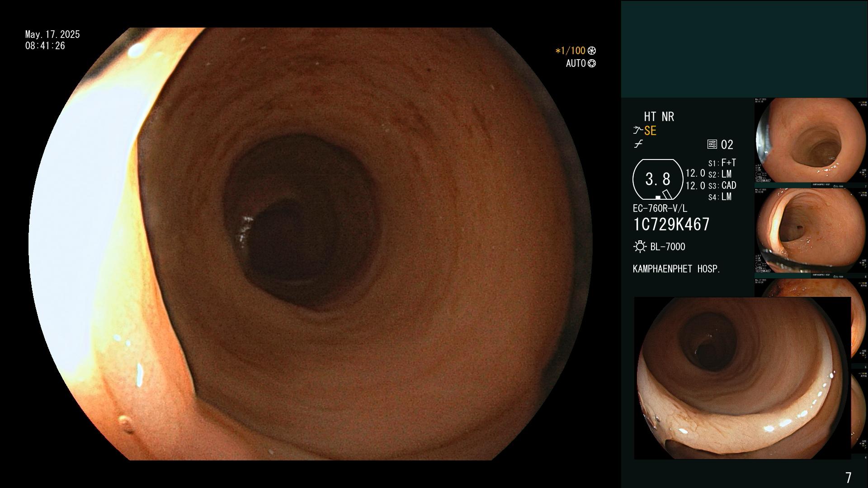The height and width of the screenshot is (488, 868).
Task: Click the S4: LM switch assignment
Action: tap(720, 197)
